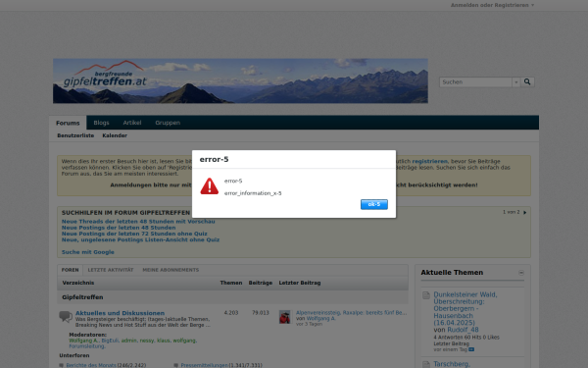Open Aktuelles und Diskussionen forum
The height and width of the screenshot is (368, 588).
(120, 313)
